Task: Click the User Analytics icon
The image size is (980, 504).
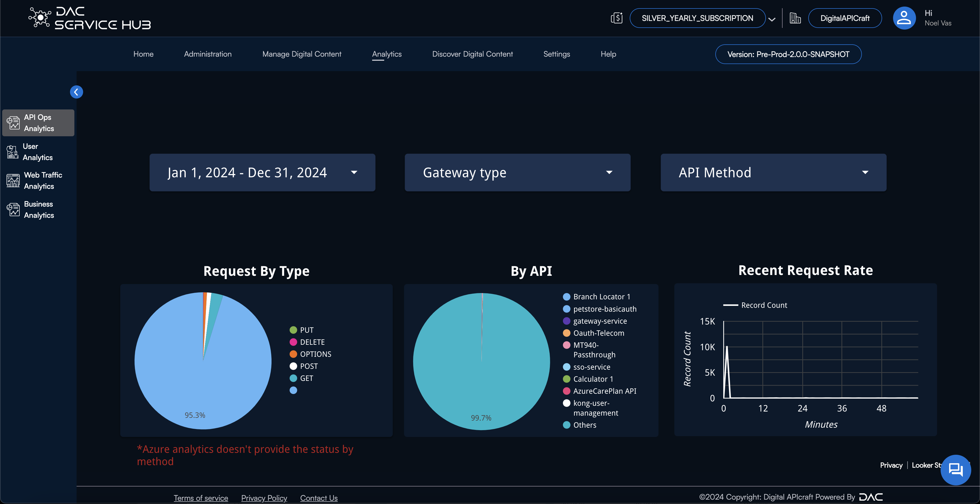Action: 13,152
